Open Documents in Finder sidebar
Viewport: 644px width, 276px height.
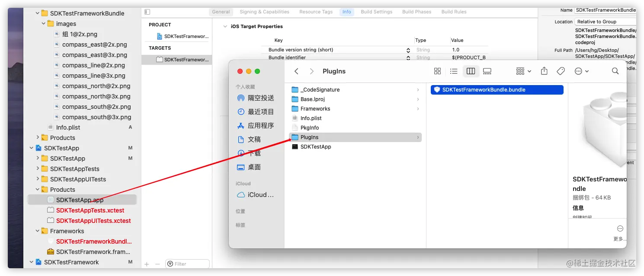250,140
